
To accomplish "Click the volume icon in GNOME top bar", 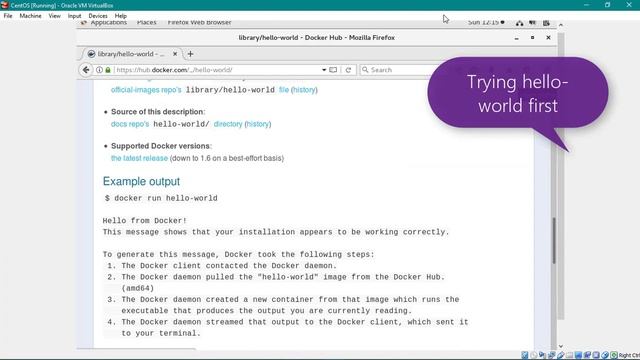I will [x=532, y=23].
